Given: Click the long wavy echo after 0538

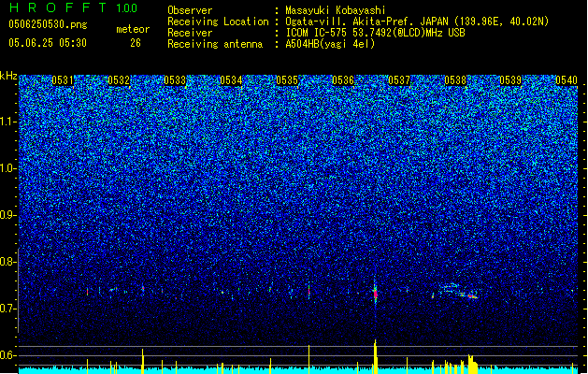Looking at the screenshot, I should [x=459, y=292].
